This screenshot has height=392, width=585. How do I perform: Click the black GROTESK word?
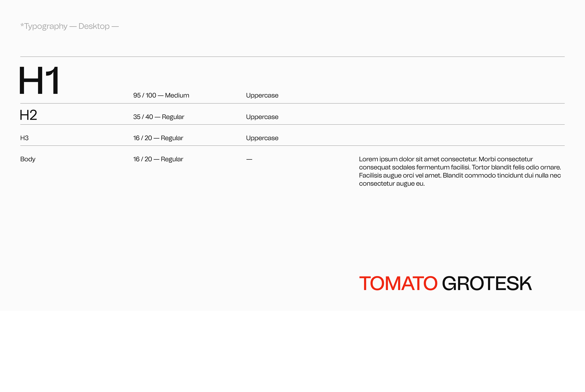coord(487,284)
